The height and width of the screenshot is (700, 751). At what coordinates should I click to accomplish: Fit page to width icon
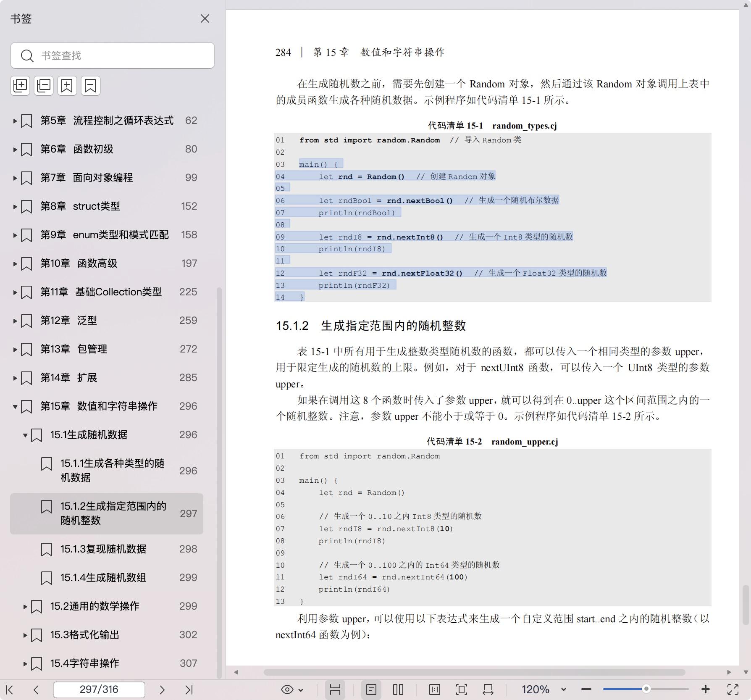coord(488,689)
